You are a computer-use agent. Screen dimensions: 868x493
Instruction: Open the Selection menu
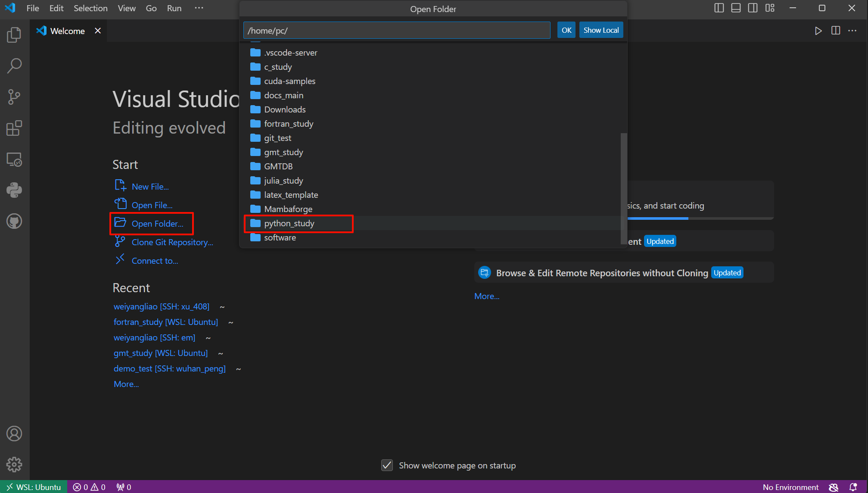coord(90,8)
